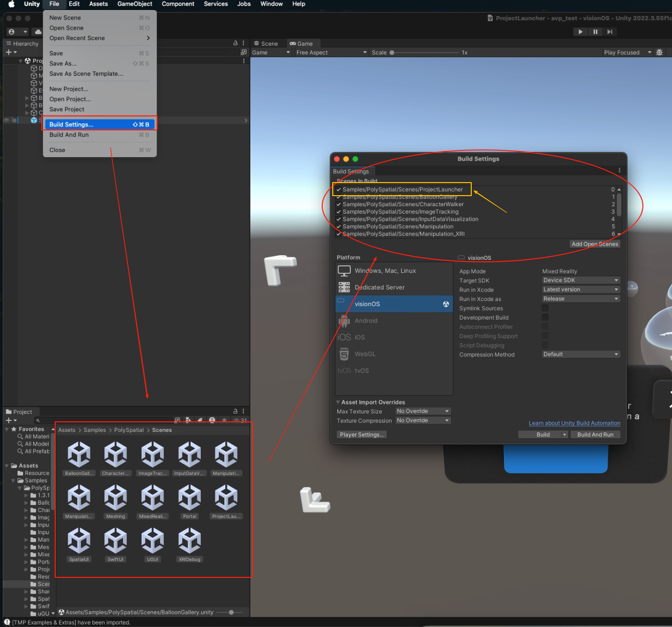Screen dimensions: 672x627
Task: Switch to the Scene tab
Action: [266, 44]
